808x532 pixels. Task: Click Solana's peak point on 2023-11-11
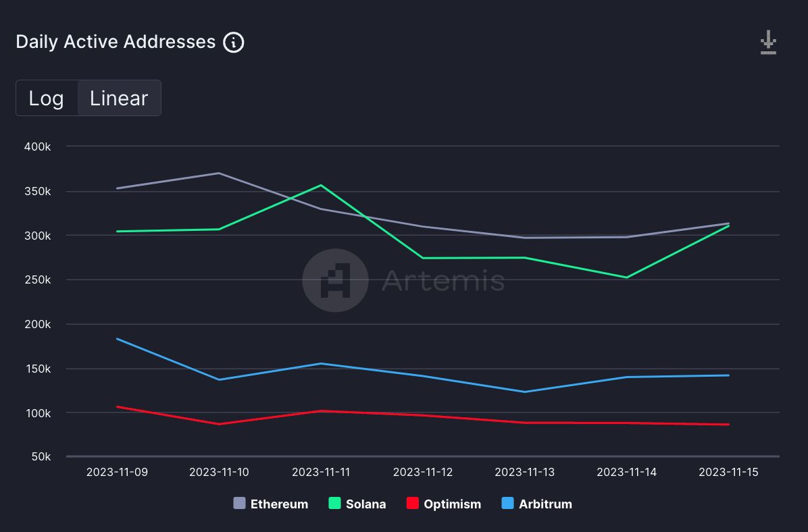[x=320, y=185]
